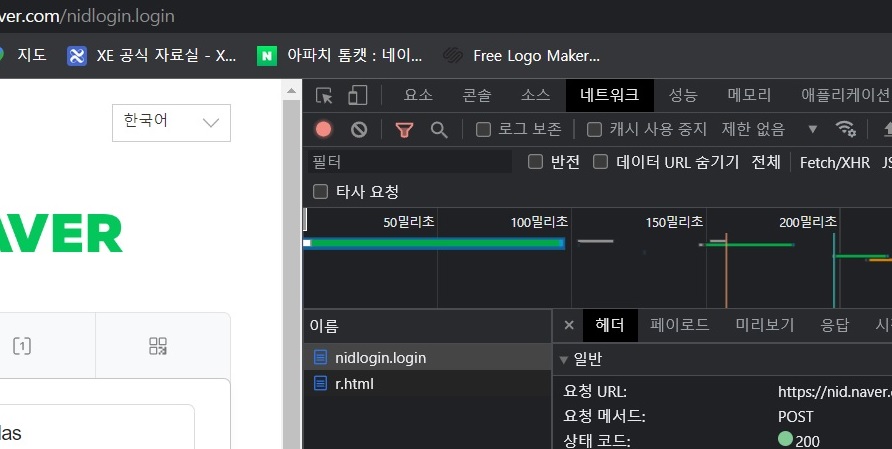Image resolution: width=892 pixels, height=449 pixels.
Task: Click the r.html document icon
Action: [x=321, y=383]
